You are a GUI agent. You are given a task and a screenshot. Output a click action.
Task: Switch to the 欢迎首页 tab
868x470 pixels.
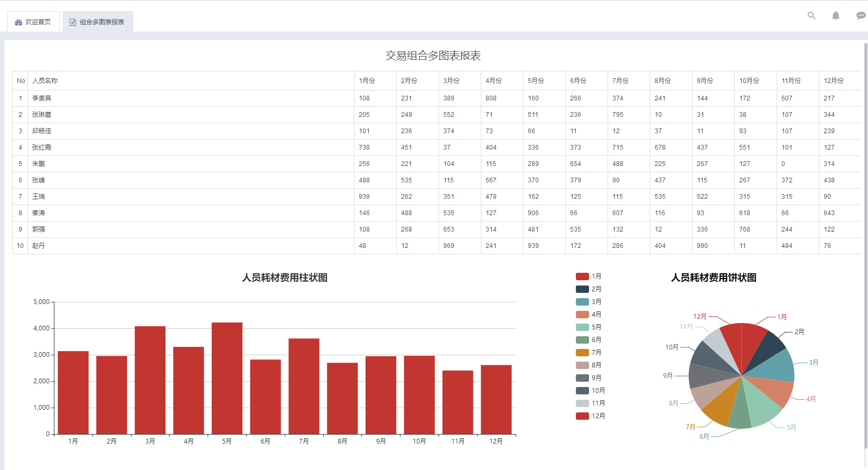click(33, 22)
